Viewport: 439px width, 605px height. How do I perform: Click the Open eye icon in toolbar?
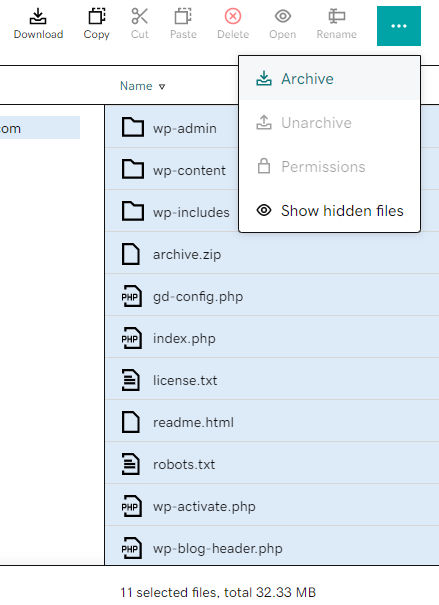click(283, 17)
